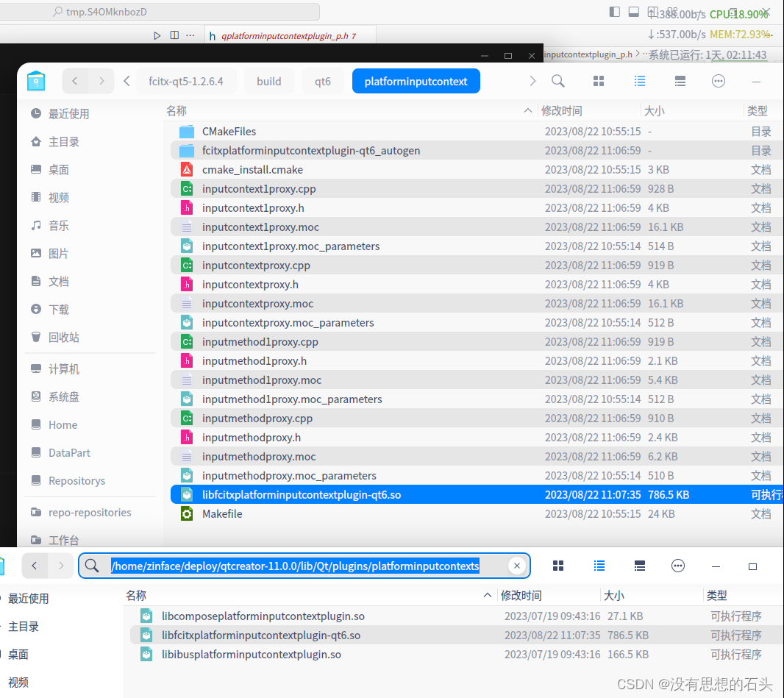This screenshot has height=698, width=784.
Task: Go back in lower file manager
Action: point(35,566)
